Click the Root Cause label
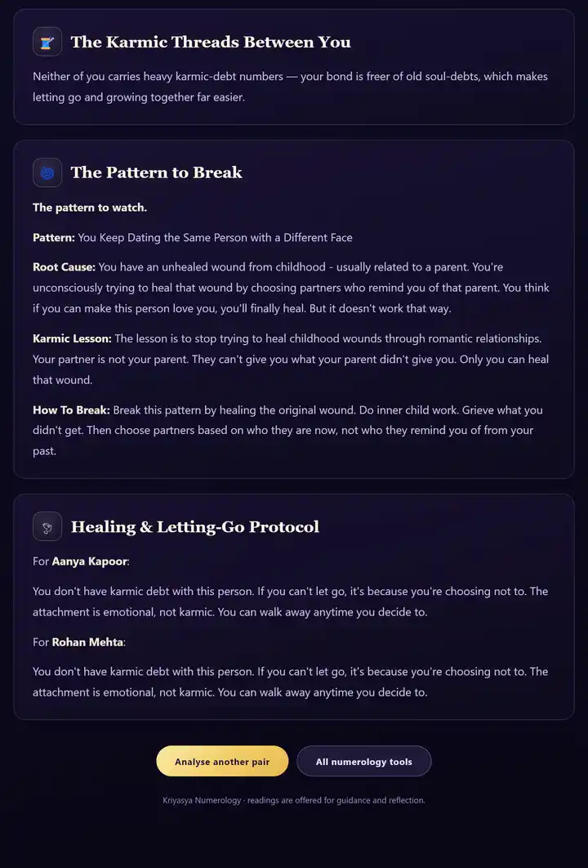 click(x=65, y=266)
